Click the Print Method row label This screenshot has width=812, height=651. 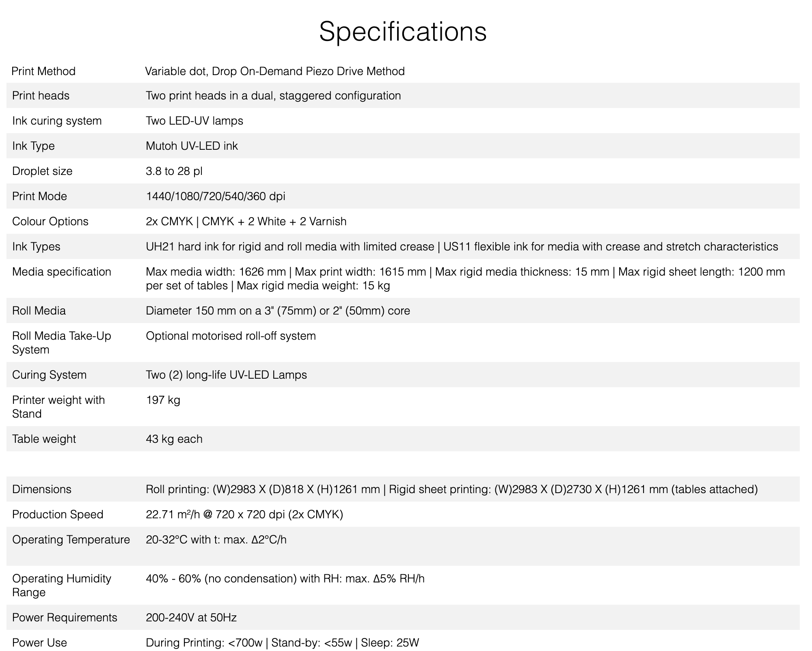(x=43, y=71)
